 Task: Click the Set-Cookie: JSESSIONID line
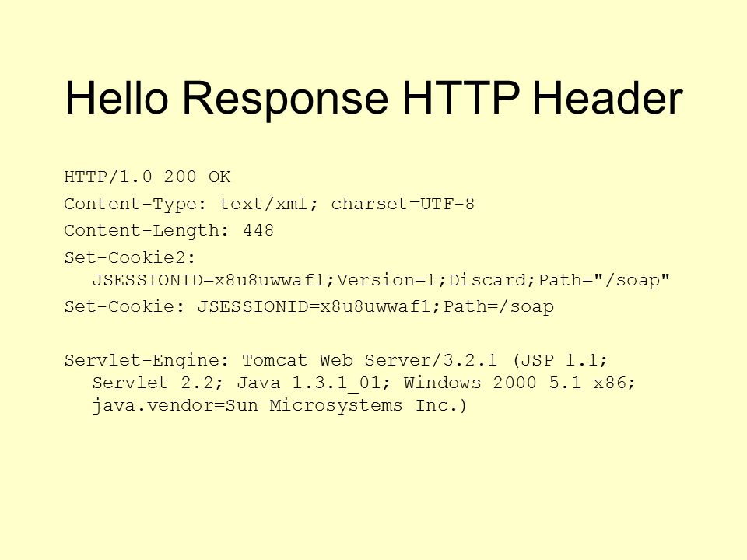point(309,306)
